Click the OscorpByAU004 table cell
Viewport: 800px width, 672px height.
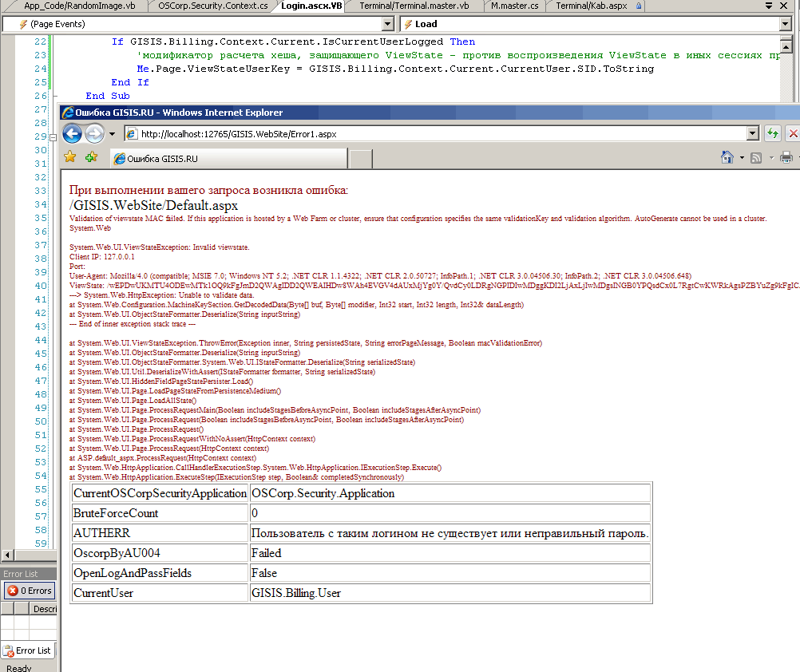coord(160,553)
